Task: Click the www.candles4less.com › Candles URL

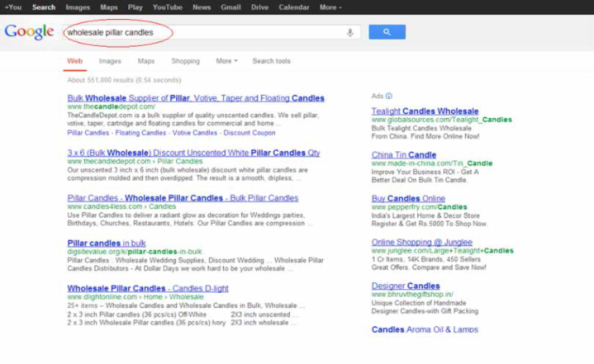Action: pyautogui.click(x=121, y=206)
